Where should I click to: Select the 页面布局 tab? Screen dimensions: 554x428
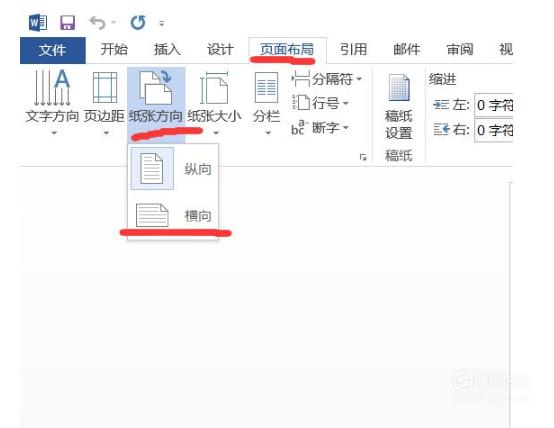click(x=287, y=49)
